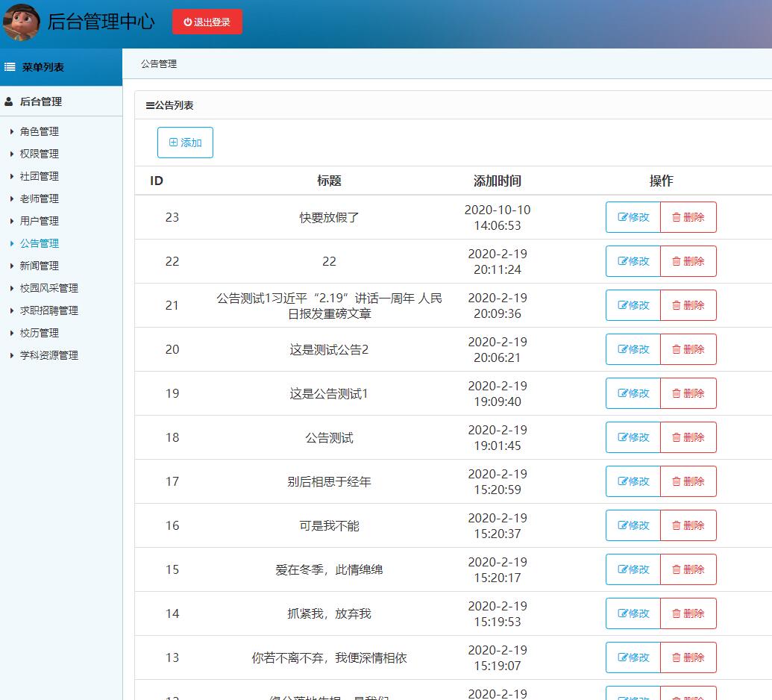Click the plus icon inside the 添加 button
Viewport: 772px width, 700px height.
[173, 142]
